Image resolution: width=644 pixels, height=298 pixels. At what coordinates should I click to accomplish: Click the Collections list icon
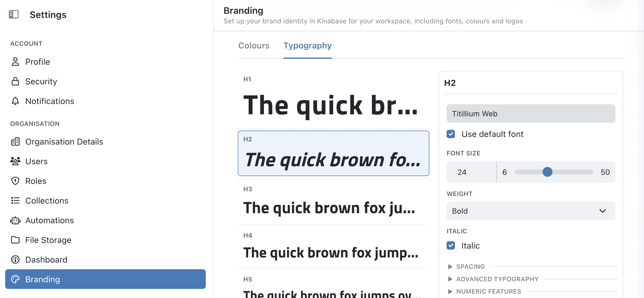coord(15,201)
